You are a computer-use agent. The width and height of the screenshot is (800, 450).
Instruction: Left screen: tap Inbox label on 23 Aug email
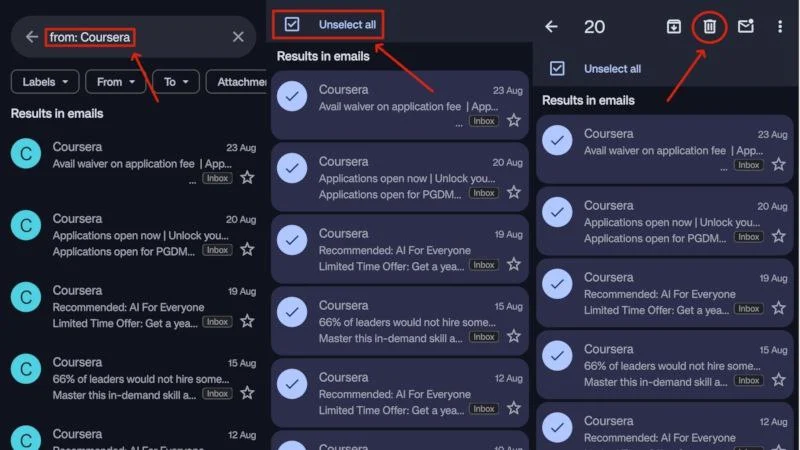coord(217,178)
